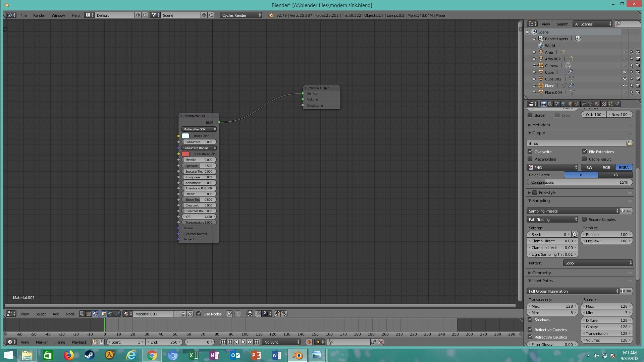Disable the Use Nodes checkbox
The width and height of the screenshot is (644, 362).
199,314
